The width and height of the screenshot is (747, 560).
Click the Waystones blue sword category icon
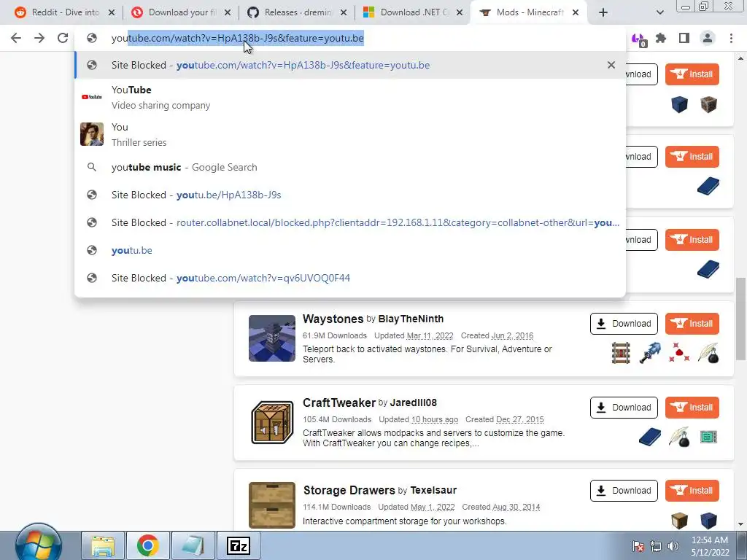(x=650, y=354)
